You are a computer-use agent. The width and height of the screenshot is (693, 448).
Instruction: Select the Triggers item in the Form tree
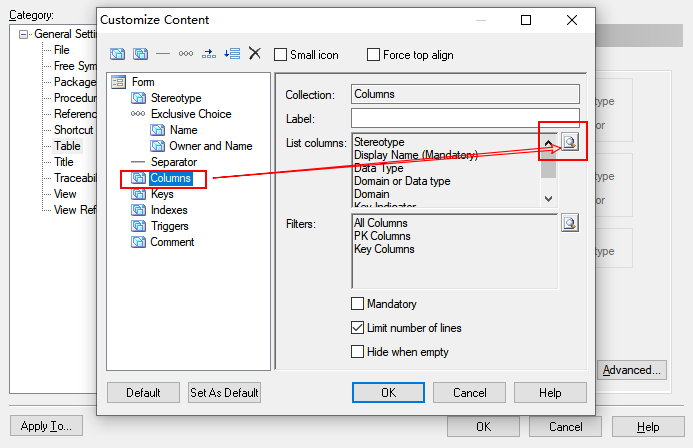click(168, 226)
